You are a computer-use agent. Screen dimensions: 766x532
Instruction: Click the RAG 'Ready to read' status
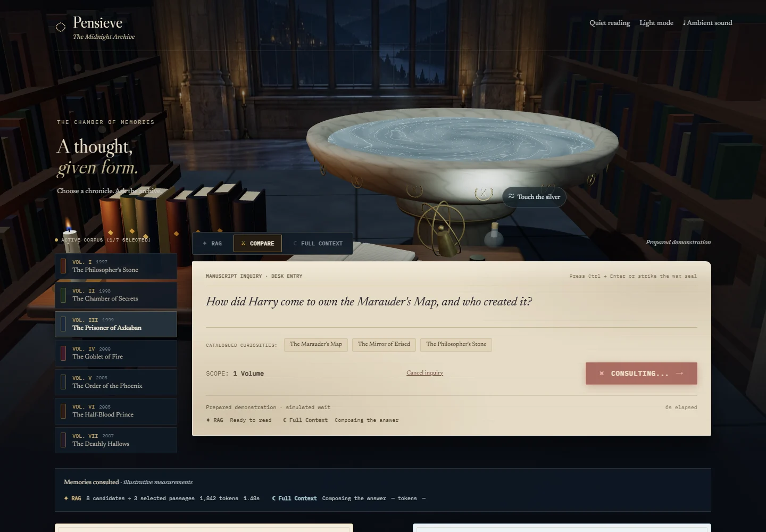tap(251, 420)
